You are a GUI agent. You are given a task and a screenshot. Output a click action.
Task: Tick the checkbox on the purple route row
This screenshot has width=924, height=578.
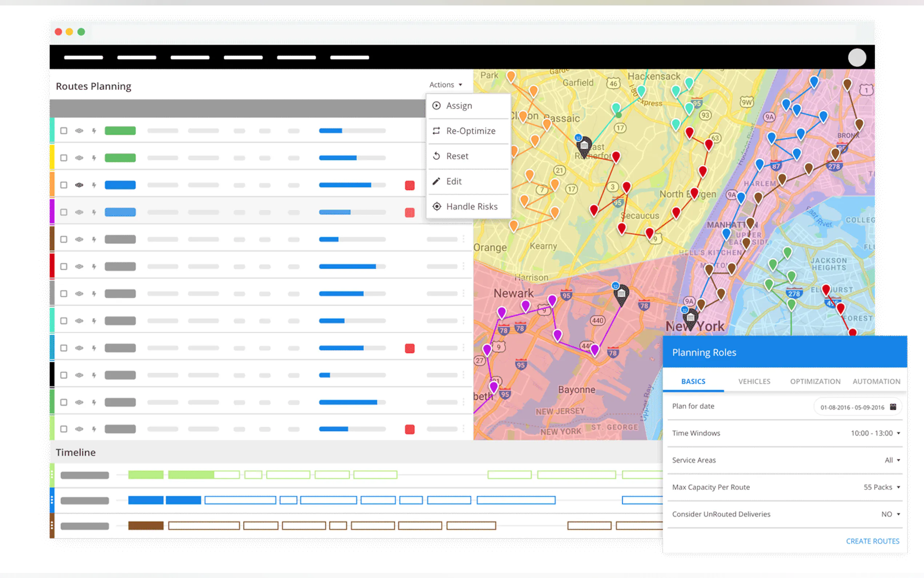64,212
